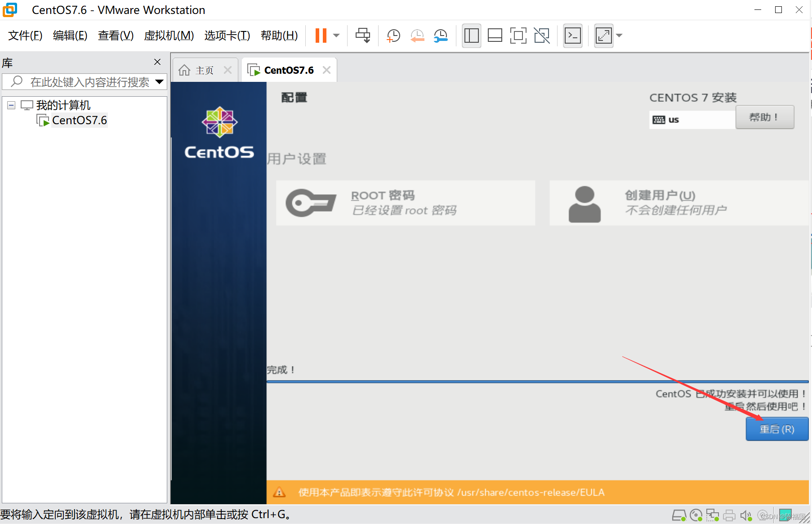This screenshot has height=524, width=812.
Task: Click the 完成！ progress text
Action: tap(281, 370)
